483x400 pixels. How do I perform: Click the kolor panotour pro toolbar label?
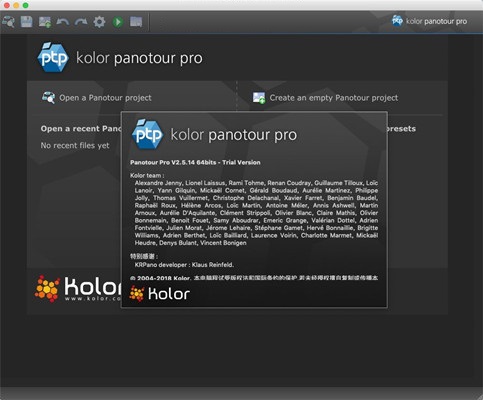(436, 21)
